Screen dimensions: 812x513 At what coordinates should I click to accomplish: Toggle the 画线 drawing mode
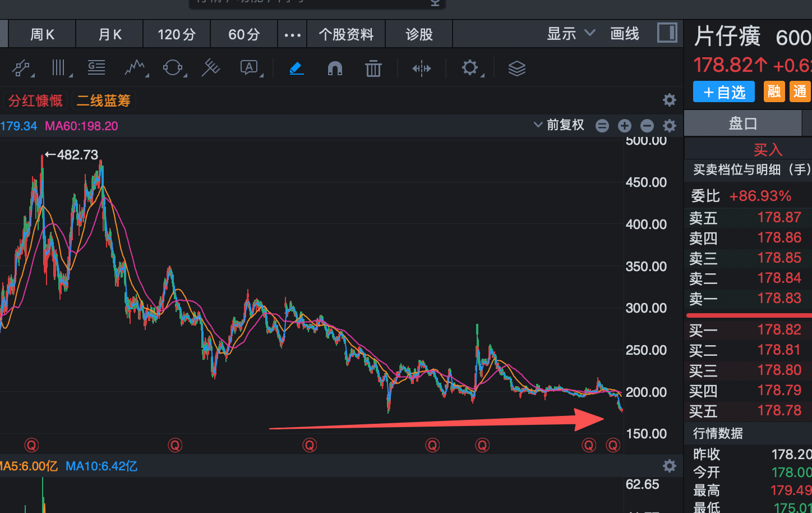[625, 34]
